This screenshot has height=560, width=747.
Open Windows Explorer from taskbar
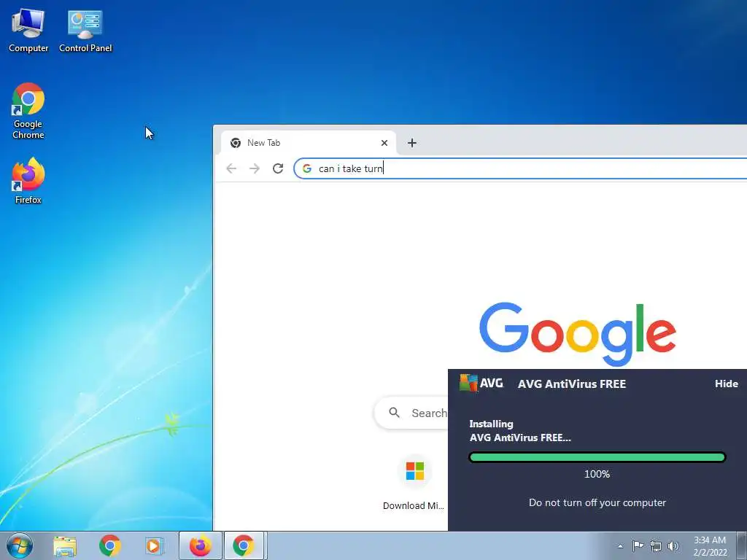point(65,545)
